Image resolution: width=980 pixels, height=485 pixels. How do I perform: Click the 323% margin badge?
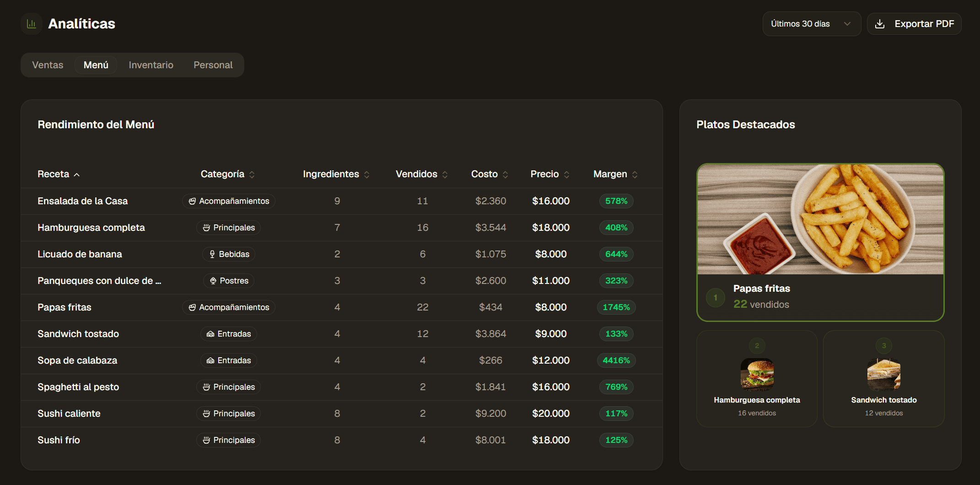616,281
